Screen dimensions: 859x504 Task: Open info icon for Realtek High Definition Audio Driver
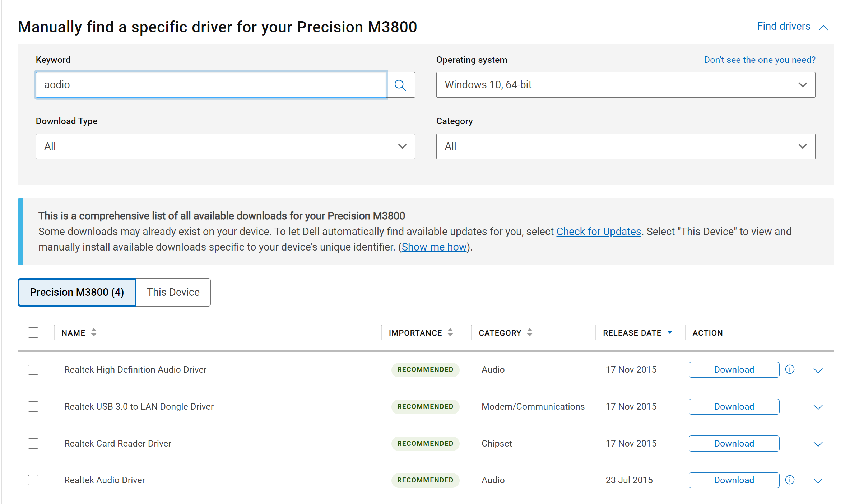pos(790,369)
